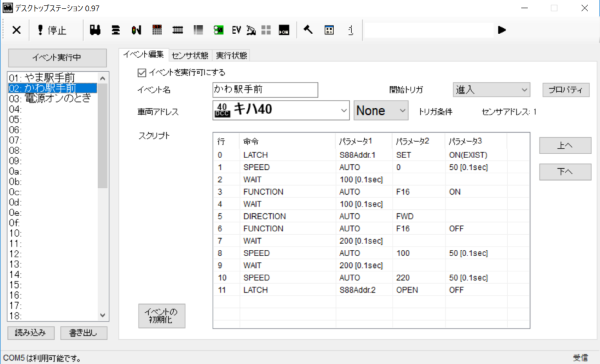Expand the 車両アドレス キハ40 dropdown

(x=281, y=111)
